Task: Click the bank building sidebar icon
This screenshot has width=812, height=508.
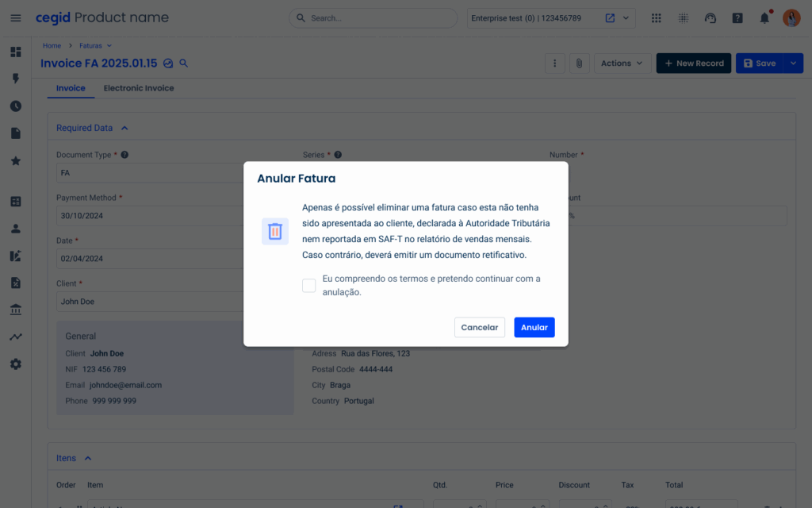Action: pyautogui.click(x=16, y=310)
